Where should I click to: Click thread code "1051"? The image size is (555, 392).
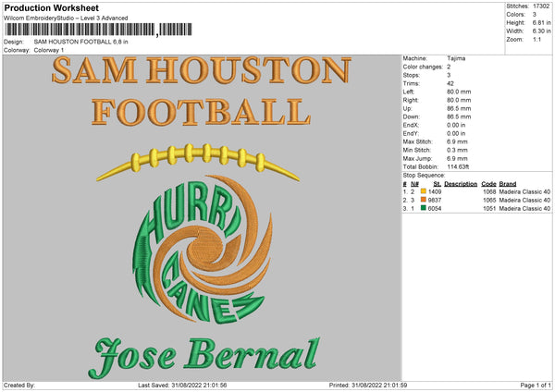pyautogui.click(x=489, y=208)
